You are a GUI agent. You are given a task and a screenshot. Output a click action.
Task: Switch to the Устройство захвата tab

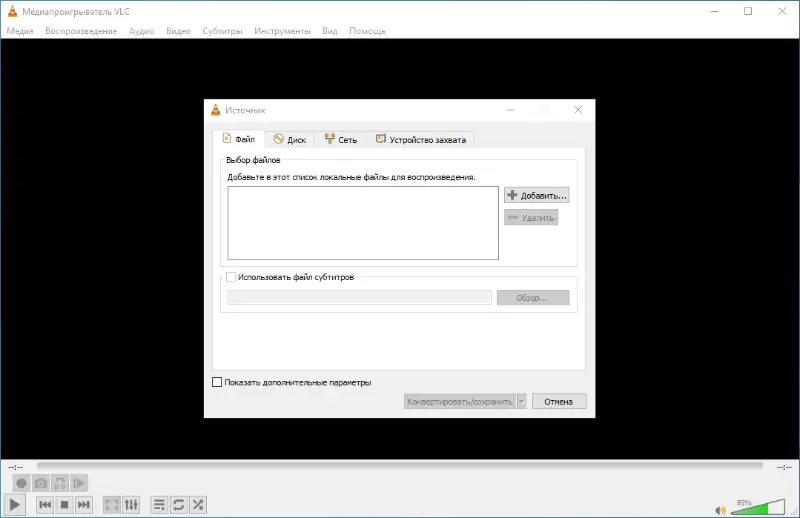pos(419,139)
